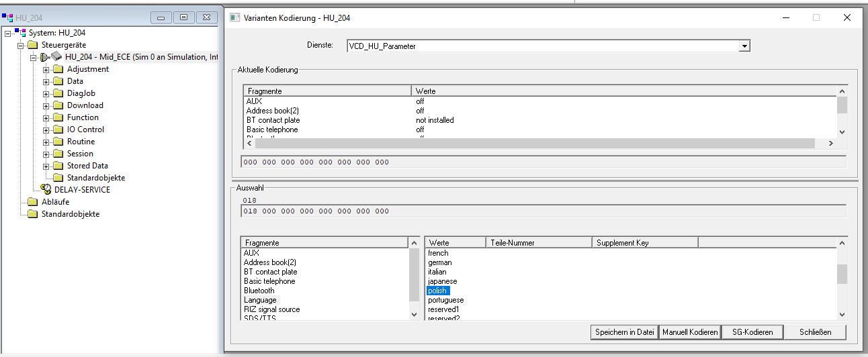The image size is (868, 357).
Task: Click the IO Control folder icon
Action: click(57, 130)
